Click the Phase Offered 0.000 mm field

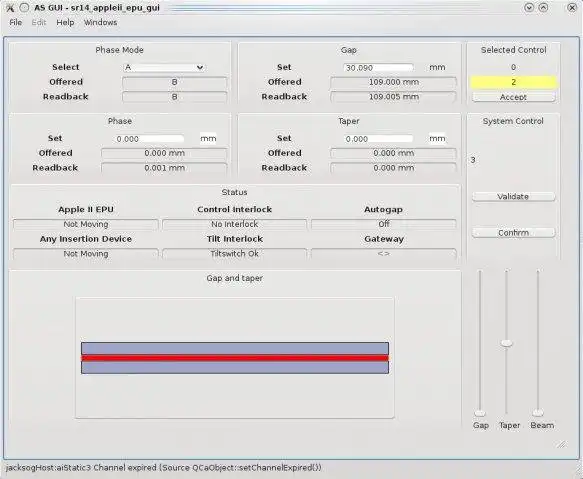pos(164,153)
